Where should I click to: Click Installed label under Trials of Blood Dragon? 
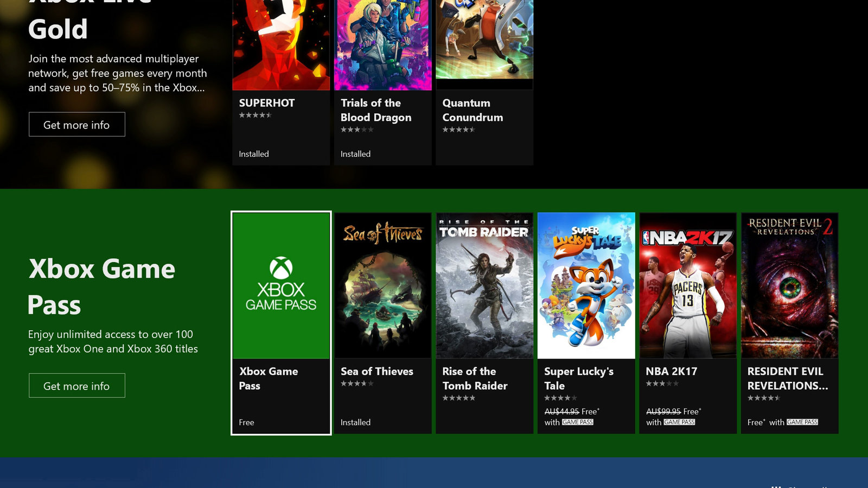355,154
